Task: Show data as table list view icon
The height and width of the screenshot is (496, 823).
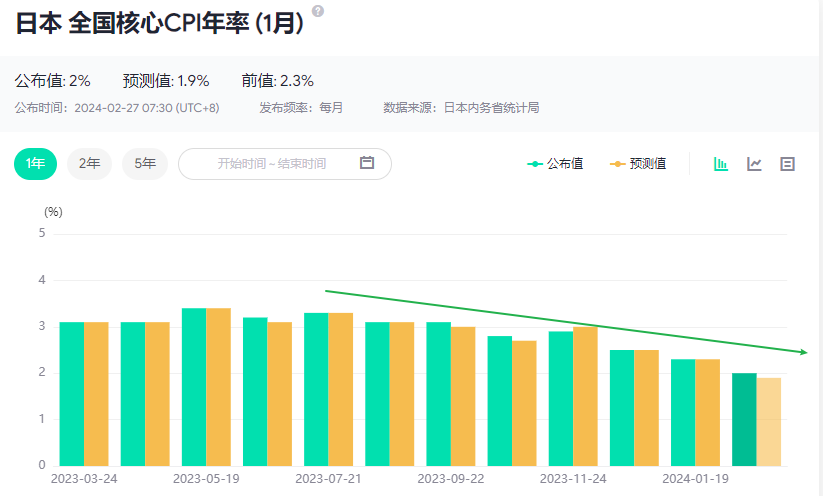Action: click(787, 164)
